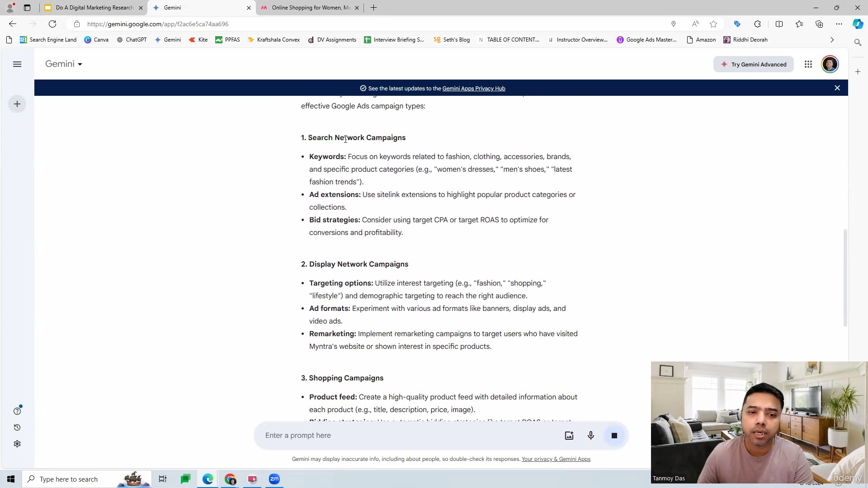The image size is (868, 488).
Task: Open the Activity history icon in sidebar
Action: click(x=17, y=427)
